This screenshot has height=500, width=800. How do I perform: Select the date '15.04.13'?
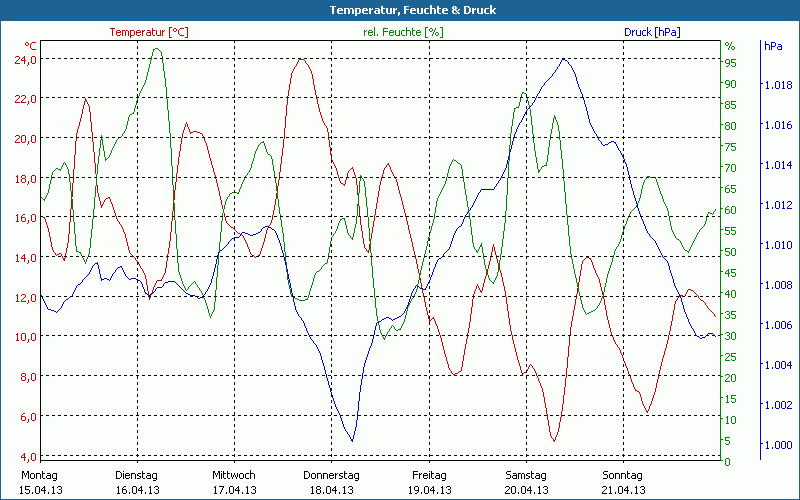[x=41, y=490]
